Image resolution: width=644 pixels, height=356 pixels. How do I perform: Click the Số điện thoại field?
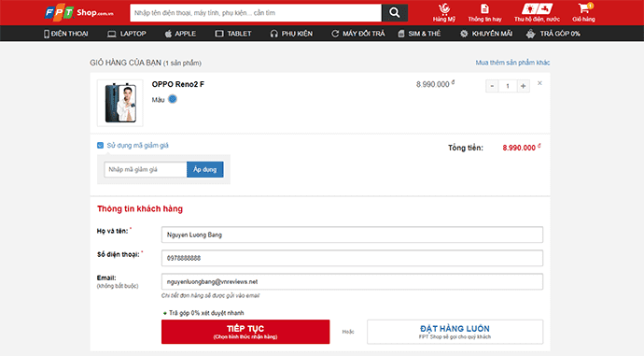[x=352, y=258]
